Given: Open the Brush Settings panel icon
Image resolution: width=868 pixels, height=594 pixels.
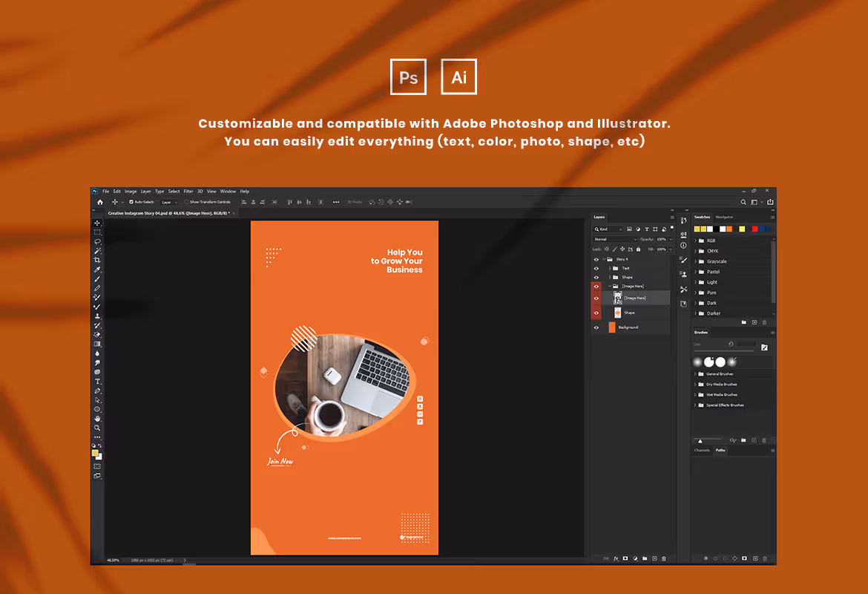Looking at the screenshot, I should pyautogui.click(x=684, y=261).
